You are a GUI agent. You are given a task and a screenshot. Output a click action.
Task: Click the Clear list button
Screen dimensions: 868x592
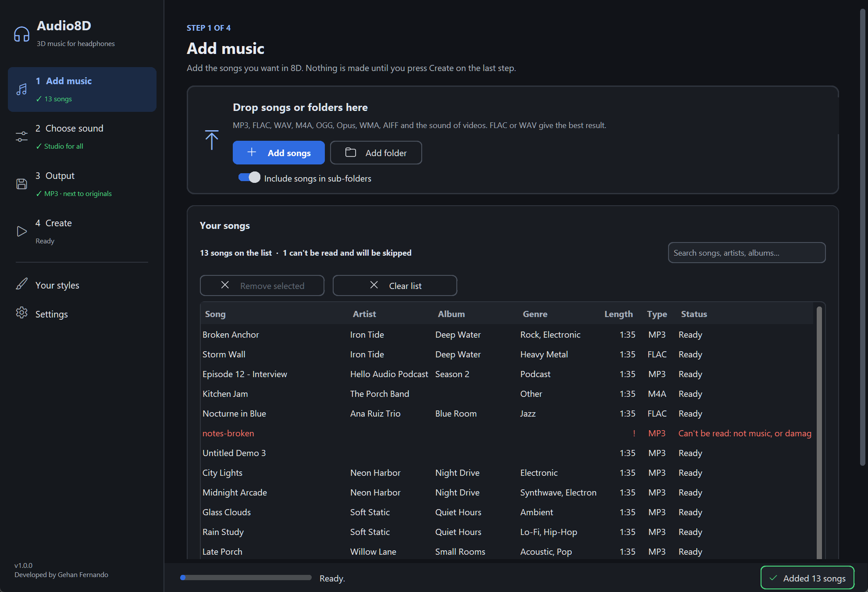395,285
